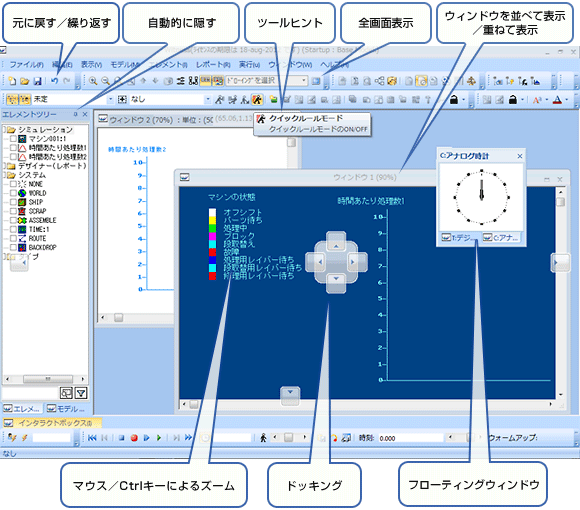Open the ファイル menu
Image resolution: width=580 pixels, height=510 pixels.
point(26,65)
